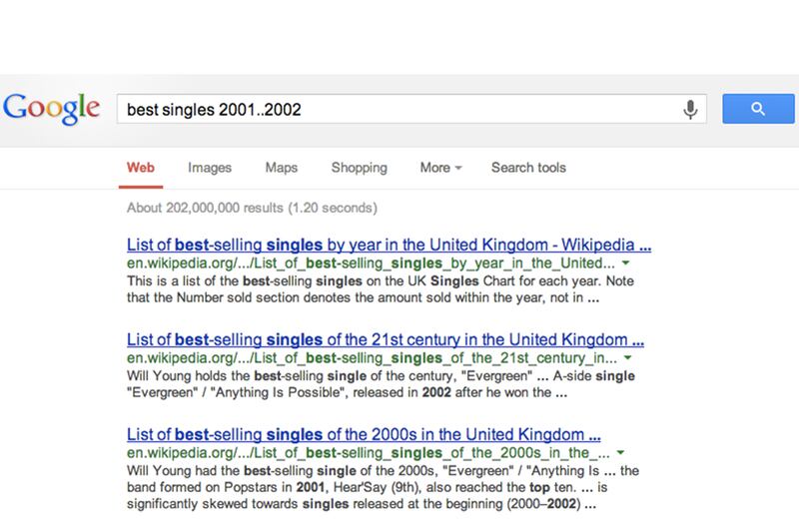Open best-selling singles of the 2000s link
The height and width of the screenshot is (532, 799).
click(365, 434)
